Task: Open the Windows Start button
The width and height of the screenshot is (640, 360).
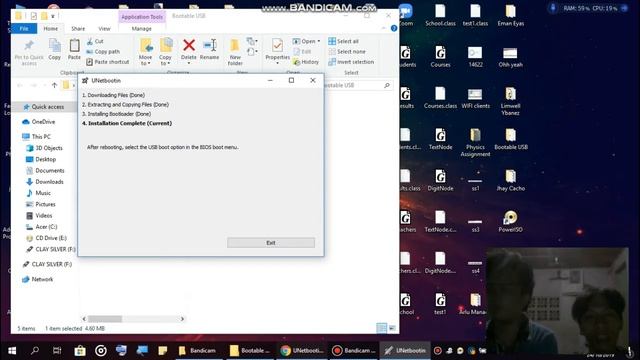Action: (12, 351)
